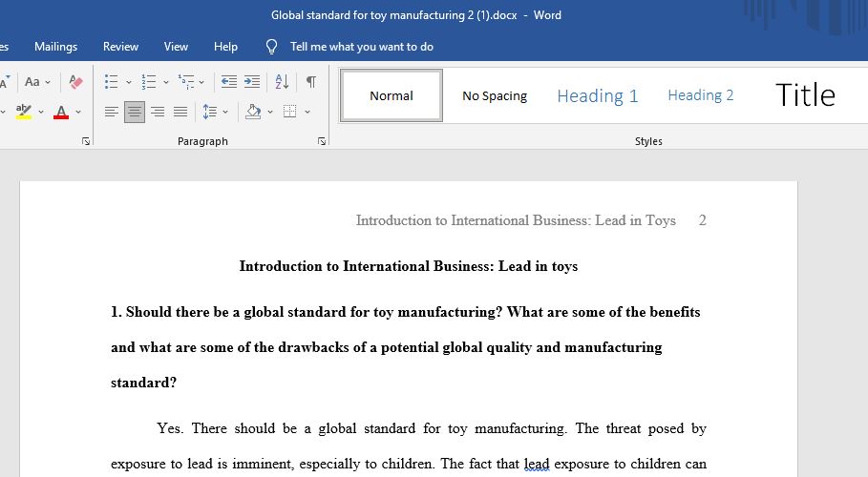Image resolution: width=868 pixels, height=477 pixels.
Task: Apply the Heading 2 style
Action: pos(700,95)
